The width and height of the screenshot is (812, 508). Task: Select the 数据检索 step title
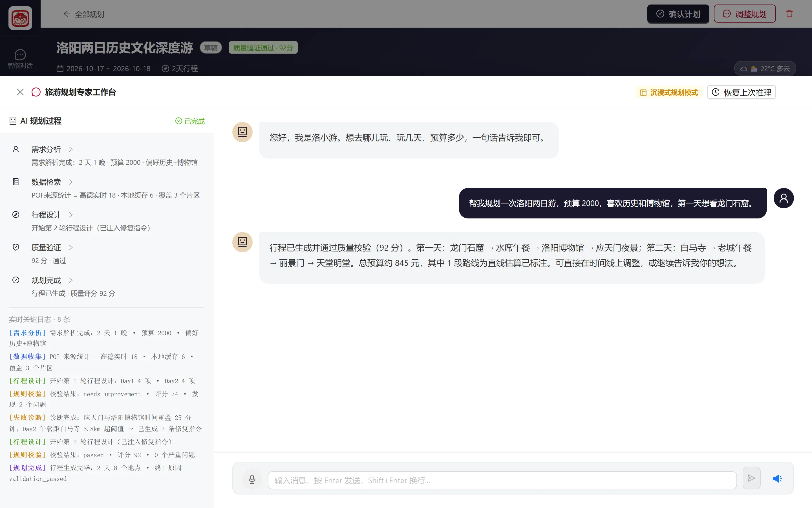[x=46, y=182]
